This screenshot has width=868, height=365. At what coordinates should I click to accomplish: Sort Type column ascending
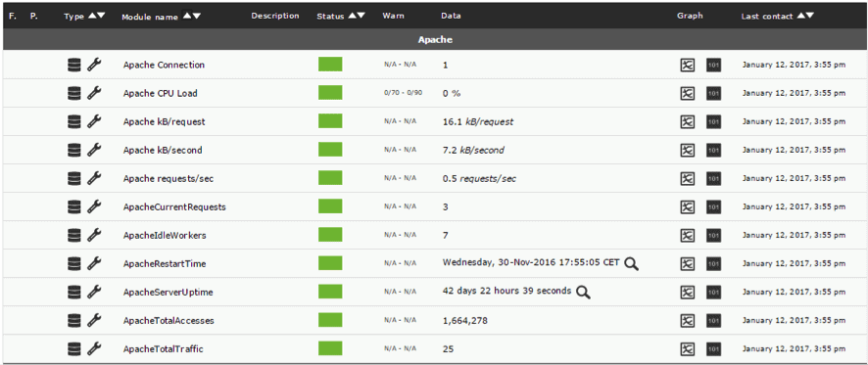coord(92,16)
